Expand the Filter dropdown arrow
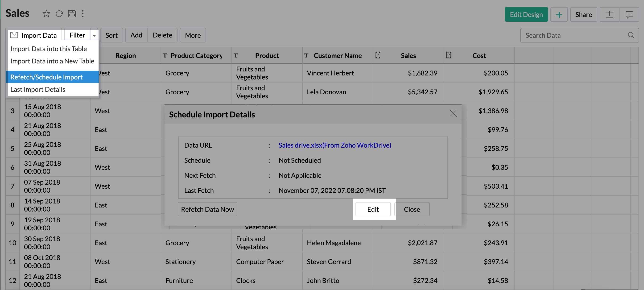The image size is (644, 290). click(94, 36)
